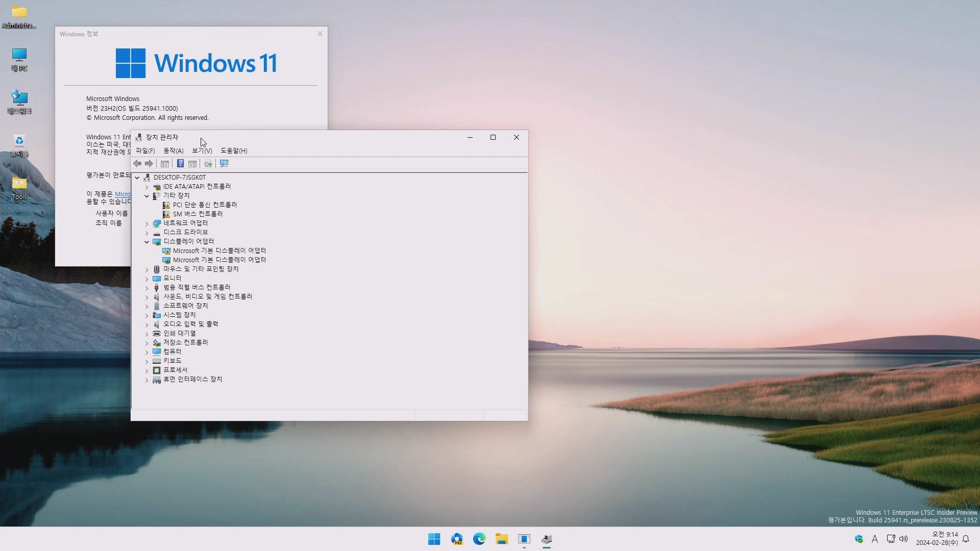Open help via the blue question mark icon
The height and width of the screenshot is (551, 980).
[x=180, y=164]
